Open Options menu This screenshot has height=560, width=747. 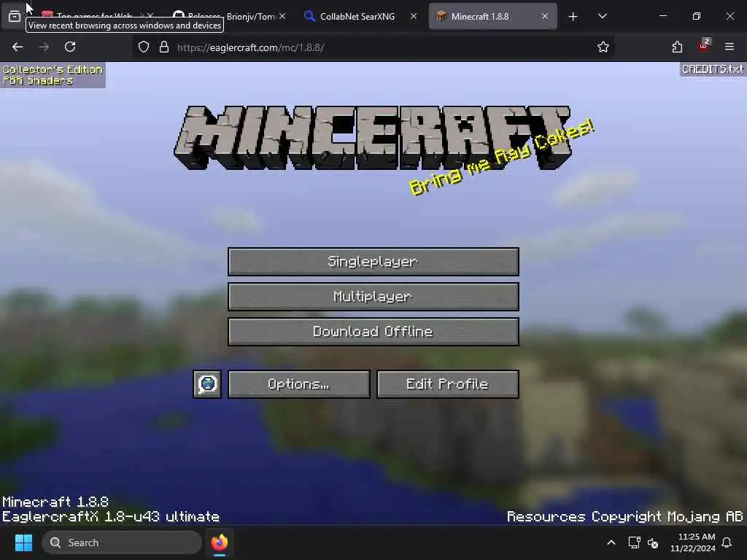(x=298, y=384)
